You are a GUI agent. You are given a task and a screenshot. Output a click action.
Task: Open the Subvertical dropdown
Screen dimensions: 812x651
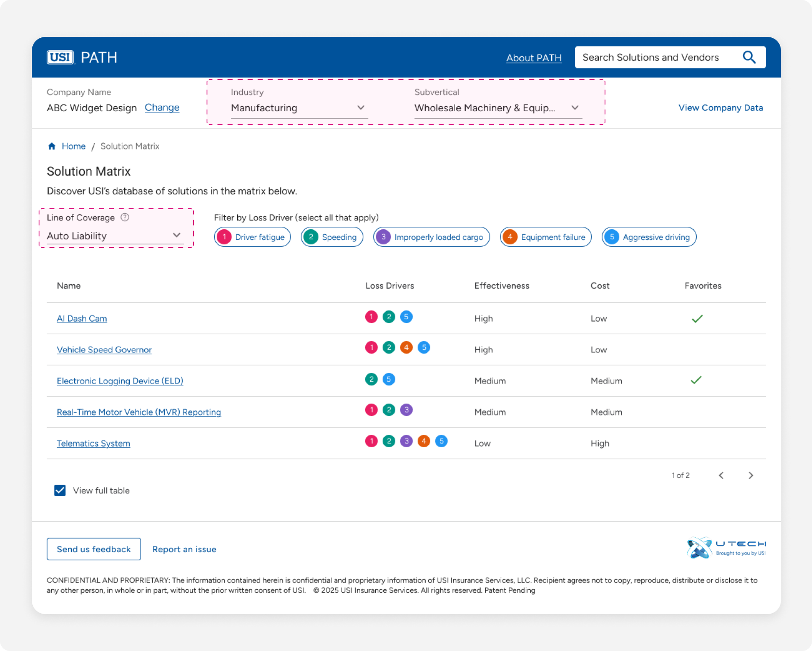[x=498, y=108]
